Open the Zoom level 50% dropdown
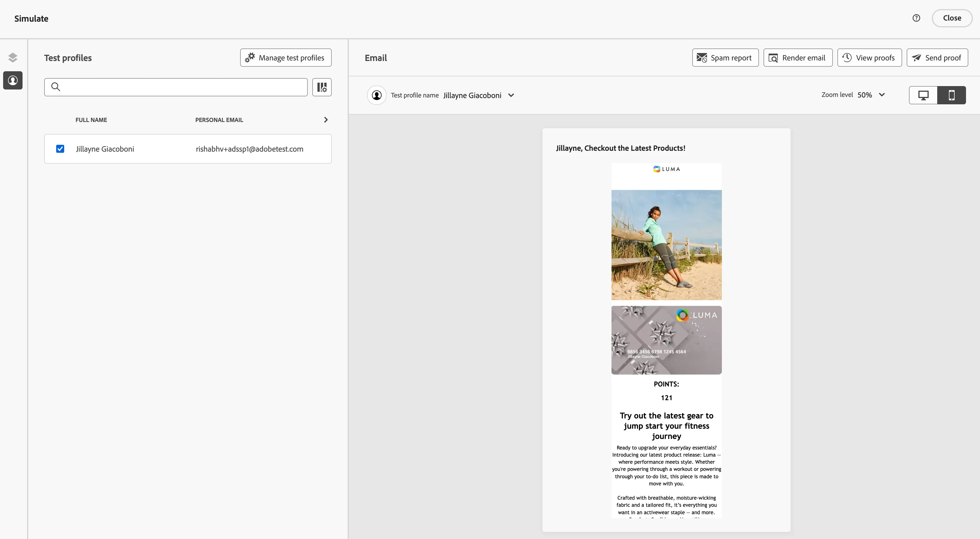 (x=871, y=95)
